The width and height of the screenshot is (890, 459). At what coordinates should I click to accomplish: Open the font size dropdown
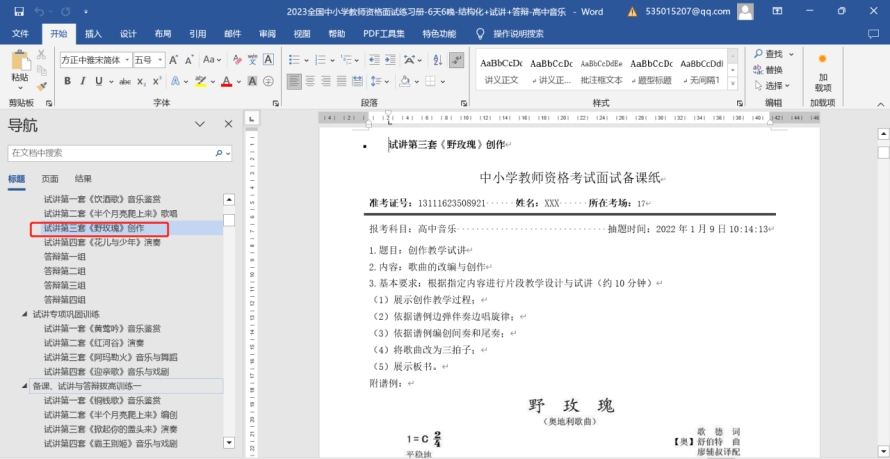pos(160,60)
